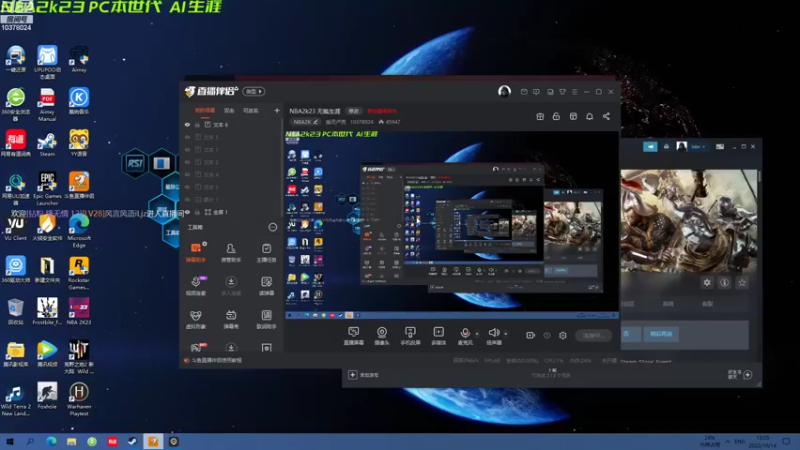Open the hamburger menu in streaming app title bar
The height and width of the screenshot is (450, 800).
[x=574, y=92]
